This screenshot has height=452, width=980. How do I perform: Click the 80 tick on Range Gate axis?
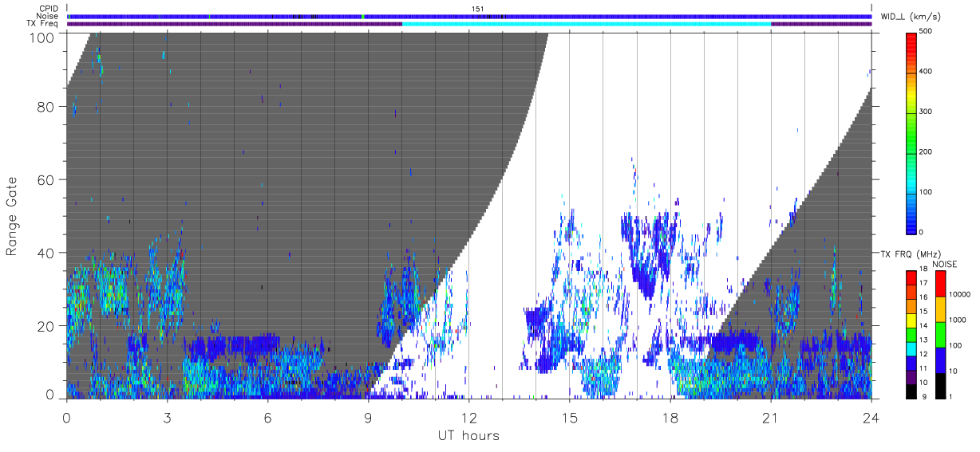click(47, 106)
